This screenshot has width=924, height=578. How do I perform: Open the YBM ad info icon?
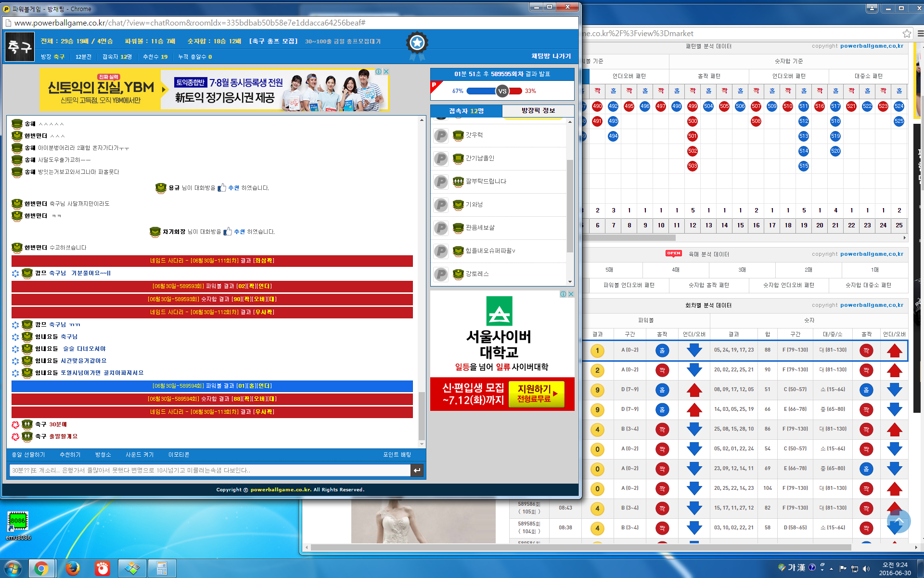[x=379, y=71]
